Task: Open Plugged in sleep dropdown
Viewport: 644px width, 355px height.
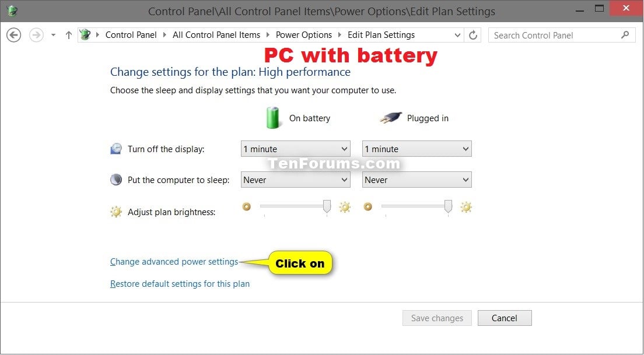Action: click(417, 180)
